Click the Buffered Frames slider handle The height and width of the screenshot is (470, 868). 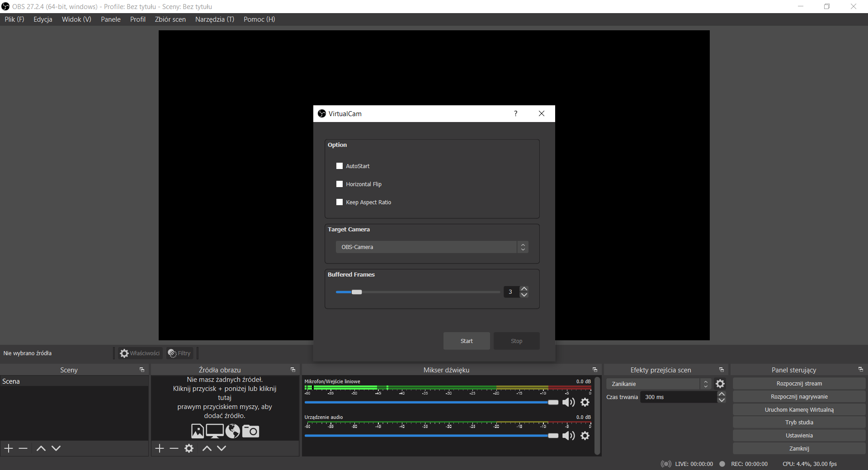(357, 292)
